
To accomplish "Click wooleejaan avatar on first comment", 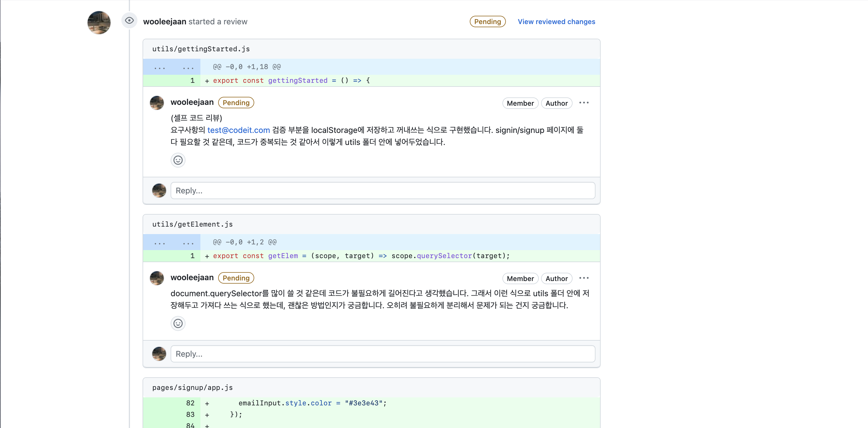I will click(157, 103).
